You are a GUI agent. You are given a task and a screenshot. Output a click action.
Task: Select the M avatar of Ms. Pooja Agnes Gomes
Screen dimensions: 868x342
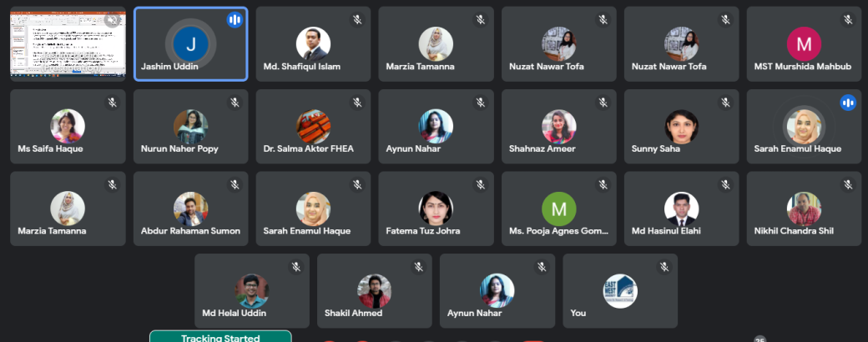(x=559, y=209)
